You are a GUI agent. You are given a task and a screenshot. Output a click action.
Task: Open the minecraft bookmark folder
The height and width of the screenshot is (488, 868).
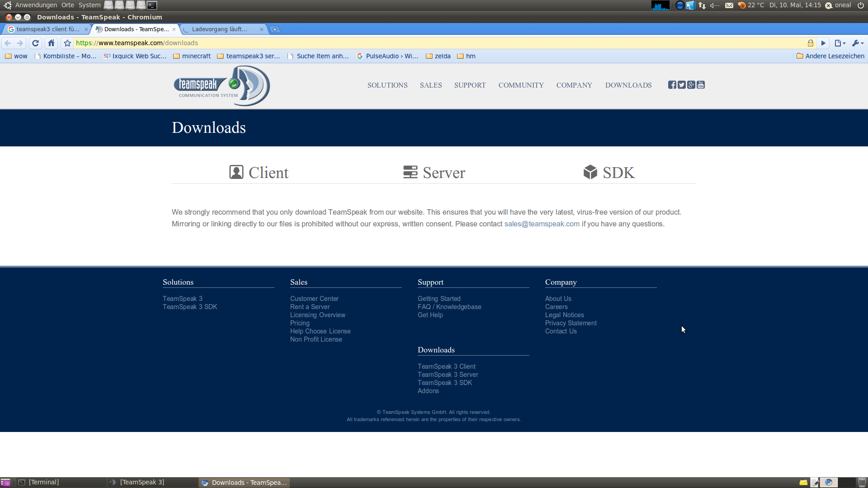pyautogui.click(x=192, y=56)
